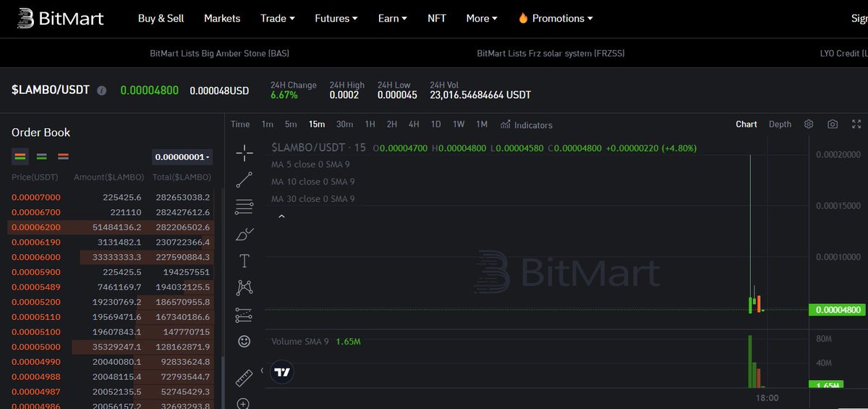Expand the Trade menu
The width and height of the screenshot is (868, 409).
(x=278, y=18)
